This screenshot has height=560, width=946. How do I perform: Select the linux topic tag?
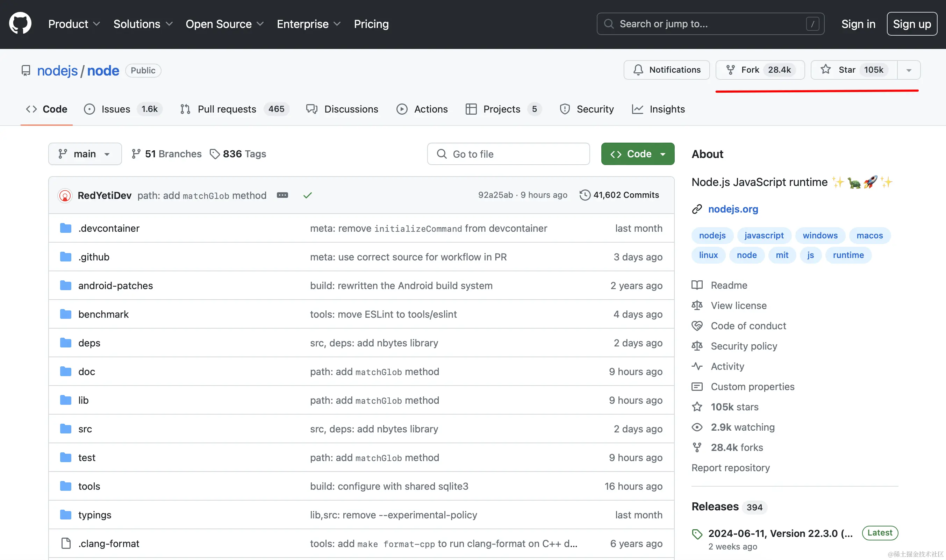[708, 255]
